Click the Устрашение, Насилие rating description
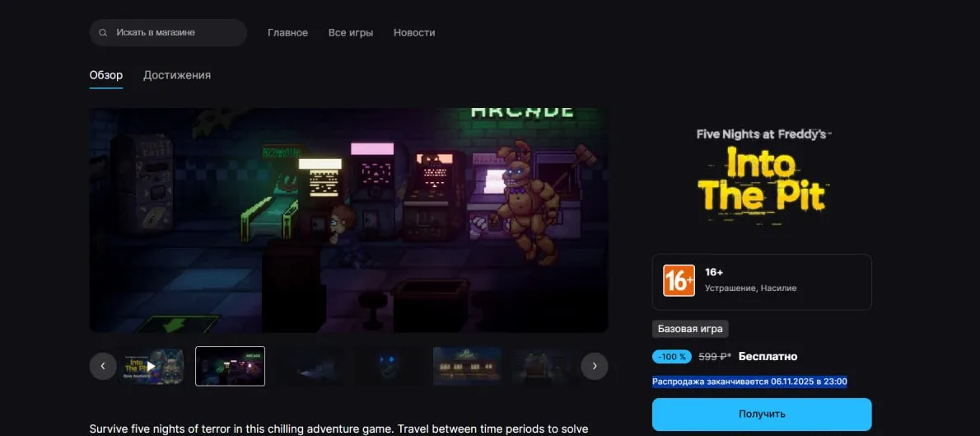This screenshot has width=980, height=436. [750, 288]
